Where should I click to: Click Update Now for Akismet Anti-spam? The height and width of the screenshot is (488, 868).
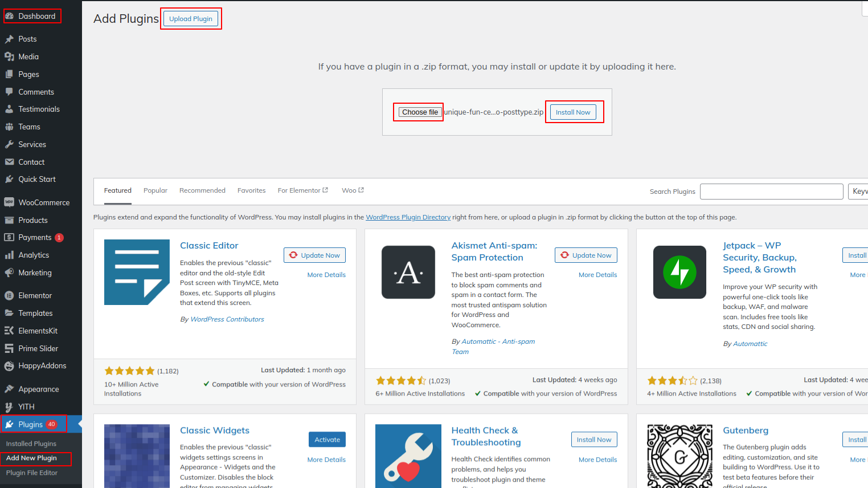pyautogui.click(x=586, y=255)
